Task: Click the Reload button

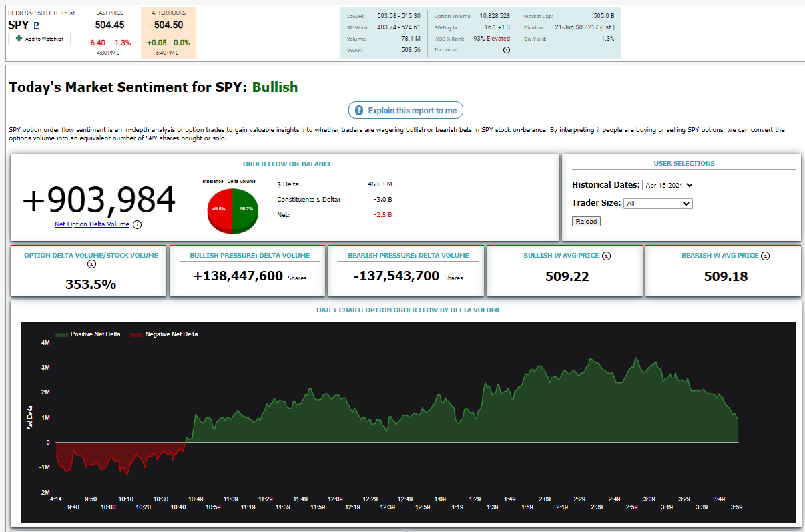Action: coord(586,221)
